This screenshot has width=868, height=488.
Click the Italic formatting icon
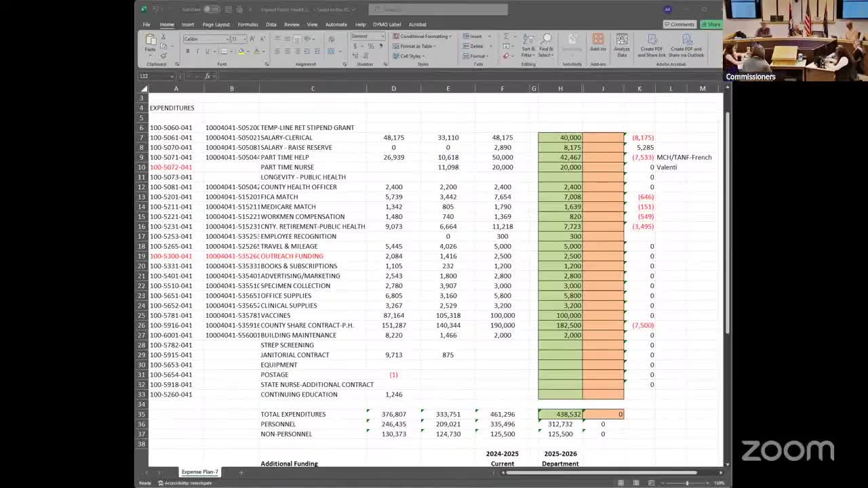click(197, 52)
